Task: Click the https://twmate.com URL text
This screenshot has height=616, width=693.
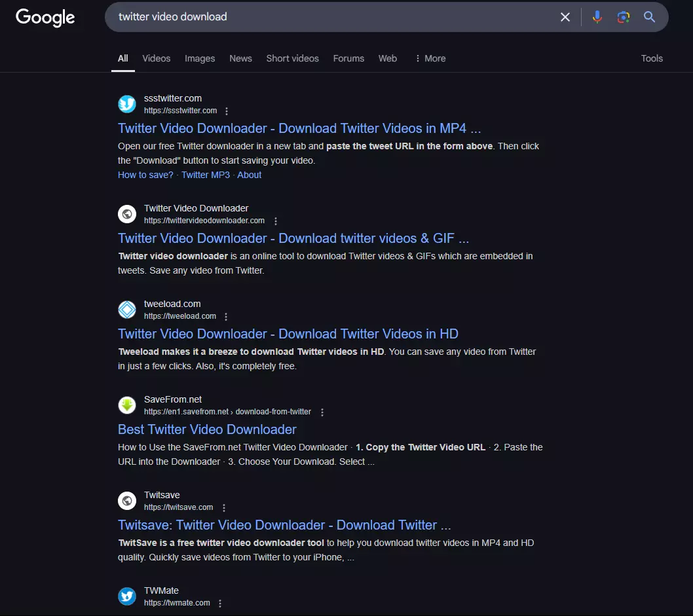Action: point(177,603)
